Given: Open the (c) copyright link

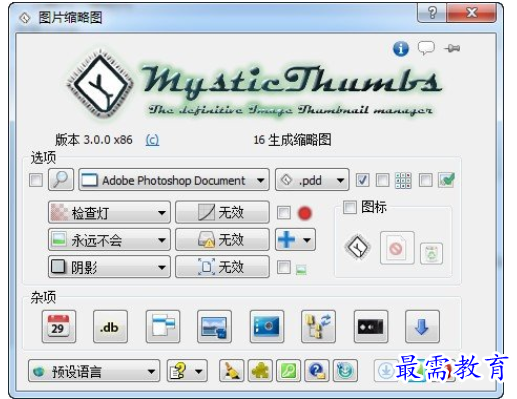Looking at the screenshot, I should pos(152,140).
